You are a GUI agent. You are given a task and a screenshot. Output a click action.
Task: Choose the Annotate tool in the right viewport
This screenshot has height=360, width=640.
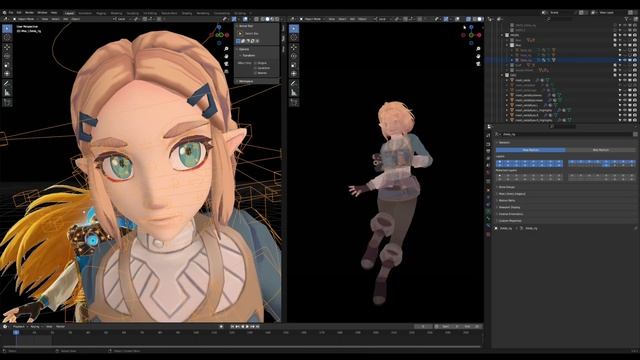click(294, 83)
